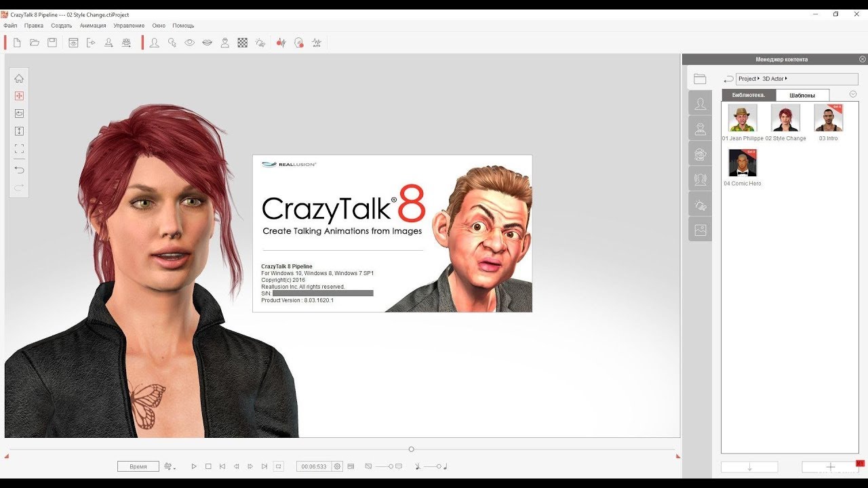
Task: Expand the circle chevron content manager options
Action: click(853, 94)
